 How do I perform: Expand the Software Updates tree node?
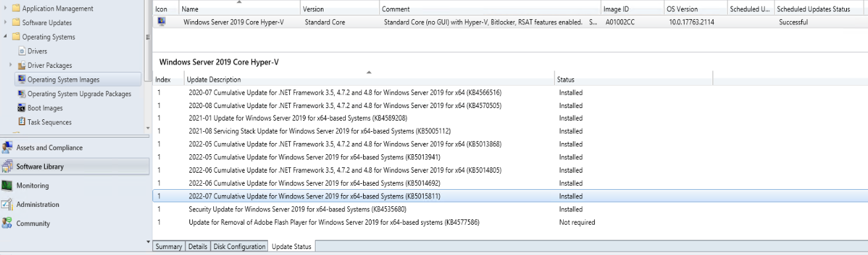tap(5, 23)
